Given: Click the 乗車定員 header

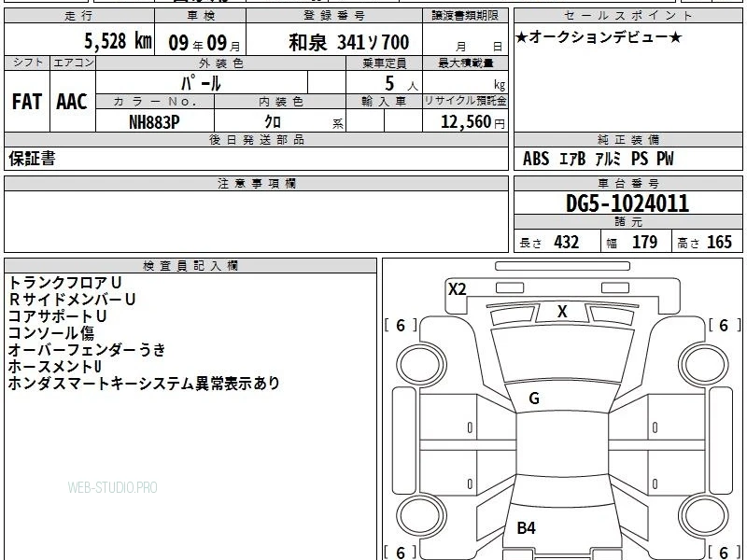Looking at the screenshot, I should tap(384, 63).
